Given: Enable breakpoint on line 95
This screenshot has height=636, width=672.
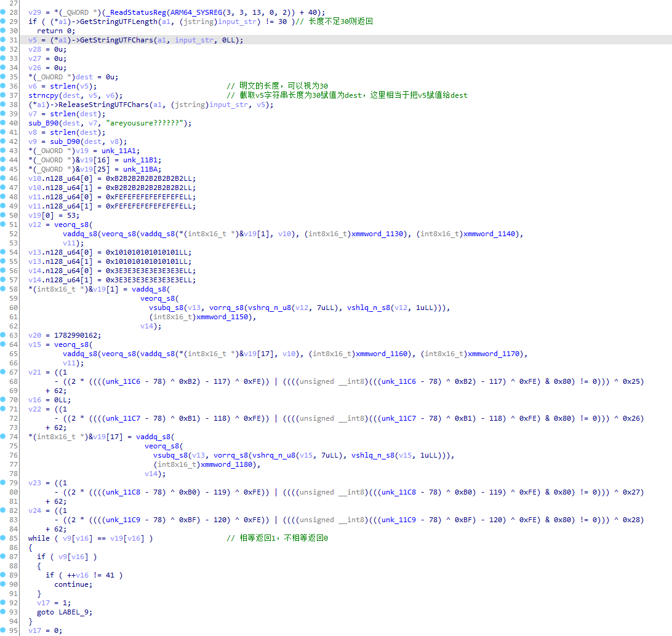Looking at the screenshot, I should pos(3,630).
